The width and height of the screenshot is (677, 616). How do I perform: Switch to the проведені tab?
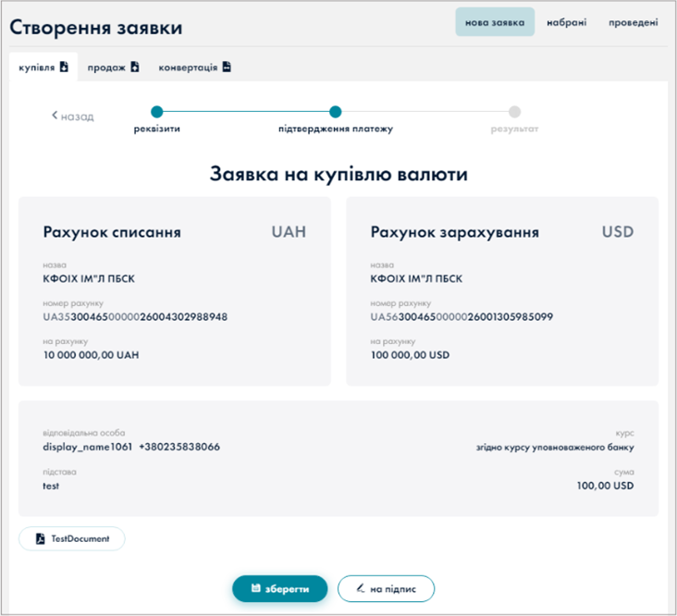[634, 22]
